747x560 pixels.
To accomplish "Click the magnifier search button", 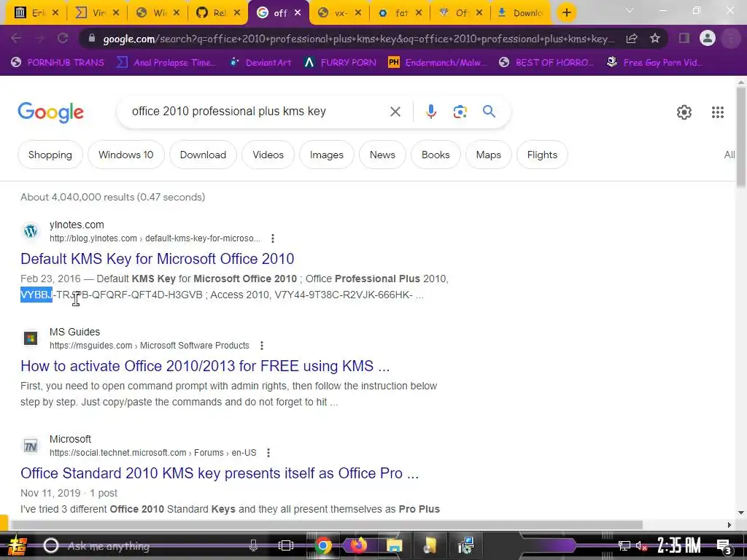I will coord(489,112).
